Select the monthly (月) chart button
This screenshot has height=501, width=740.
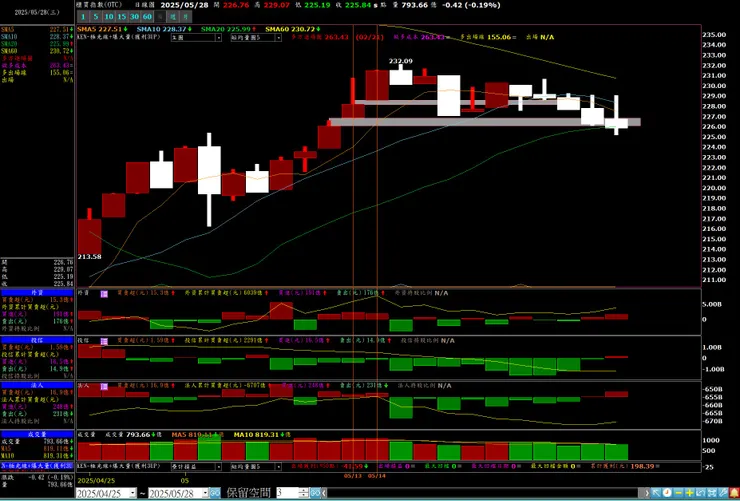186,17
